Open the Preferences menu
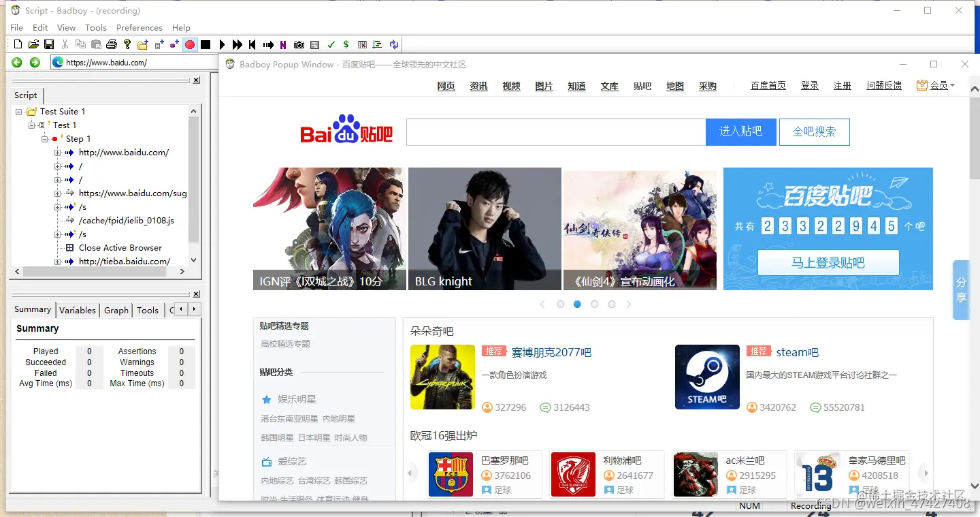The image size is (980, 517). 139,27
